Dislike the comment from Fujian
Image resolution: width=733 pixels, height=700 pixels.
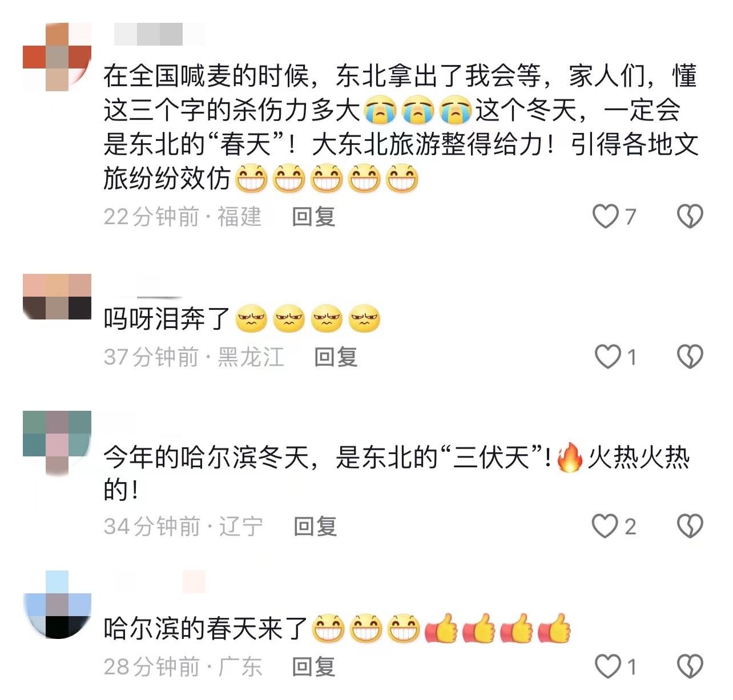[690, 216]
